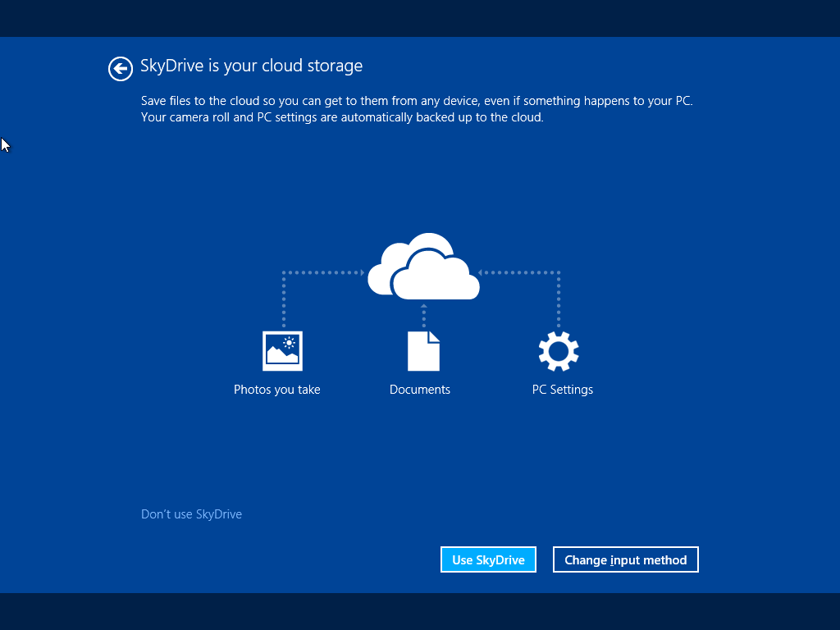Click the 'Save files to the cloud' sentence
The height and width of the screenshot is (630, 840).
coord(417,101)
